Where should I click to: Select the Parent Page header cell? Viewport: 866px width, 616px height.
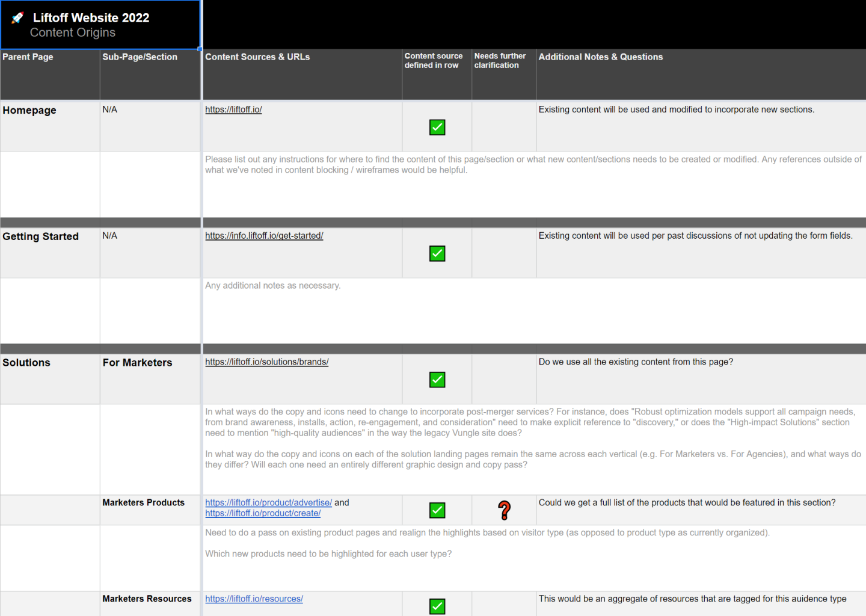point(50,75)
